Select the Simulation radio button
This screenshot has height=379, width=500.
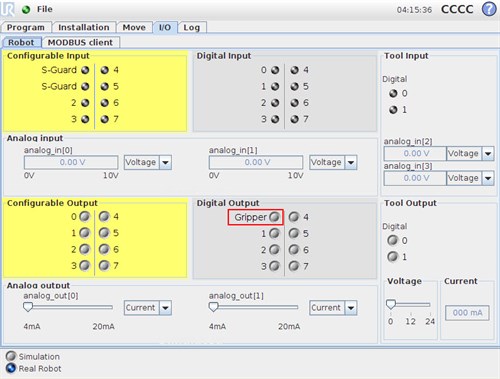(11, 356)
